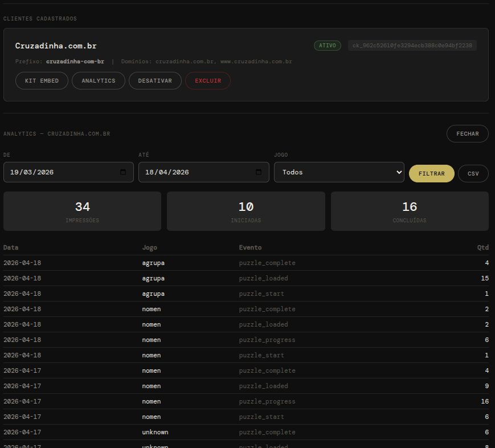Select first agrupa puzzle_complete row

click(x=246, y=263)
